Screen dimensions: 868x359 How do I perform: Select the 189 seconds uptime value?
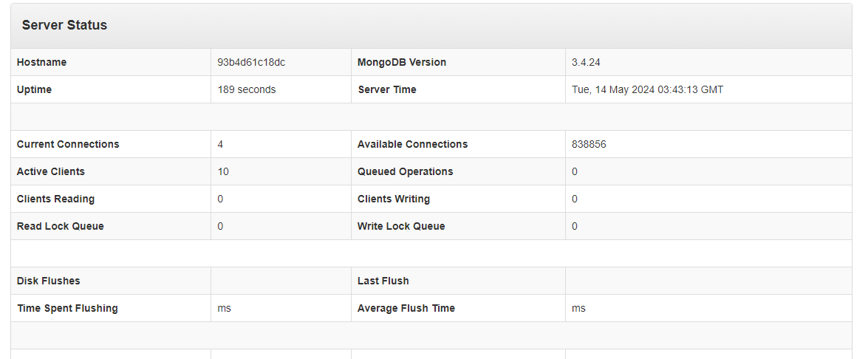[246, 89]
